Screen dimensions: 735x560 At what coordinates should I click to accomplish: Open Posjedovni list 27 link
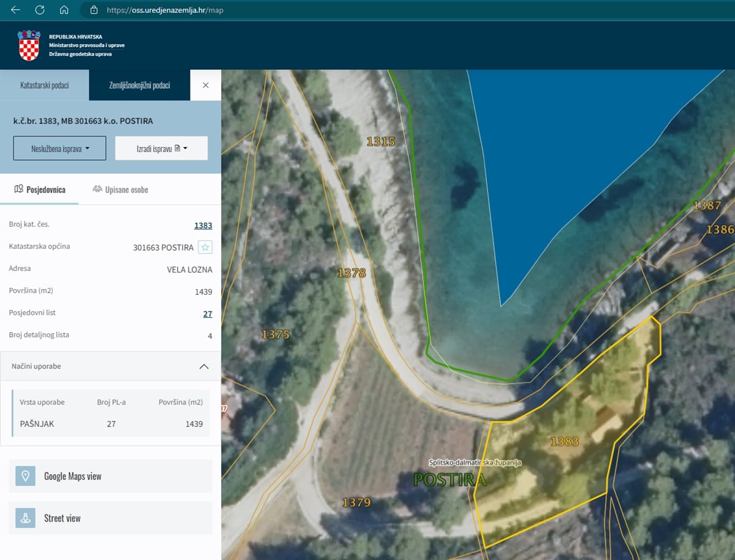click(208, 314)
